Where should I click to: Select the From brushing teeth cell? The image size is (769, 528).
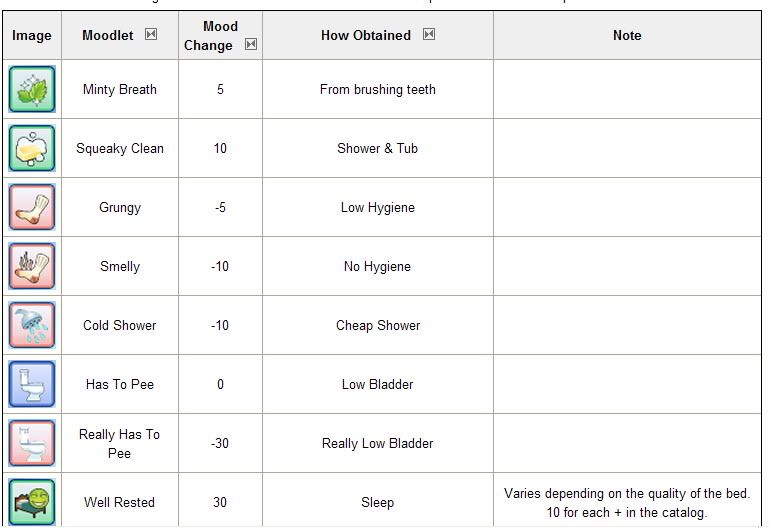point(378,89)
